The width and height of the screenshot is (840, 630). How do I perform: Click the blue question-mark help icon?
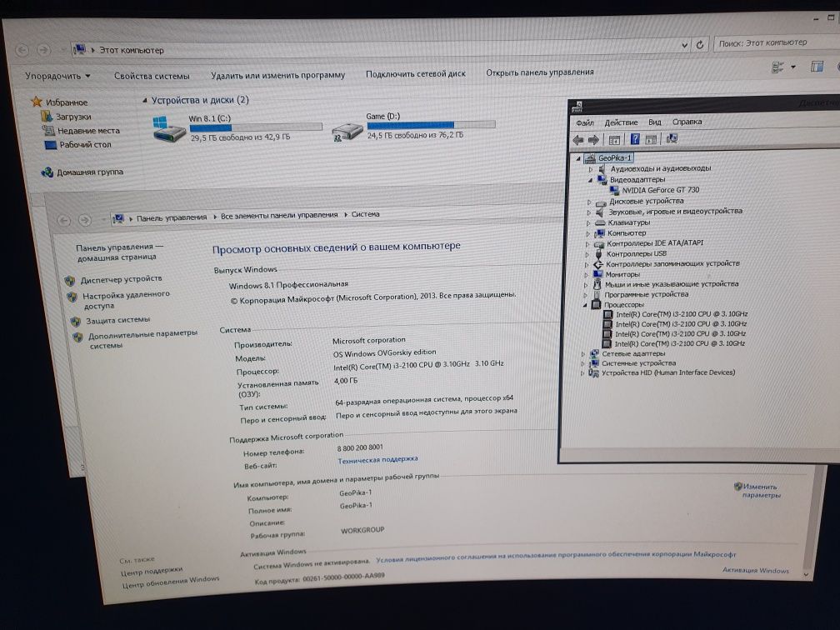click(x=635, y=139)
